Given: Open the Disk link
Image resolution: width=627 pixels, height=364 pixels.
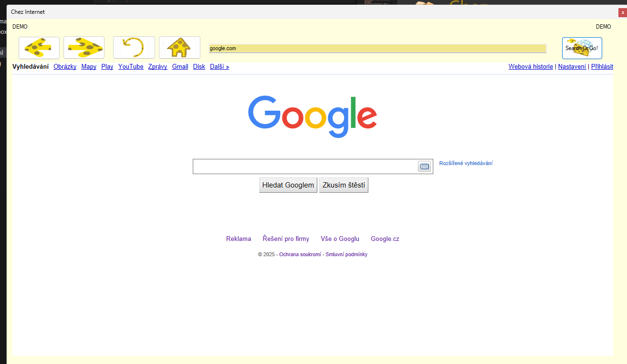Looking at the screenshot, I should 199,67.
